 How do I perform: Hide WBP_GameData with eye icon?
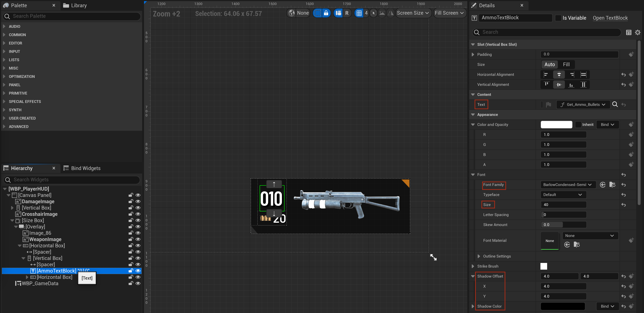pos(138,284)
